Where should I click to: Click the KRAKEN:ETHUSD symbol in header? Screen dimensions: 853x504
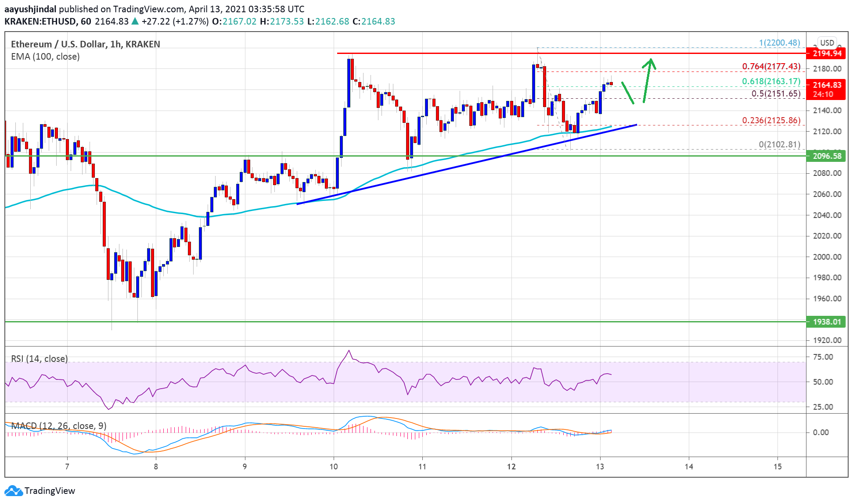pos(40,21)
